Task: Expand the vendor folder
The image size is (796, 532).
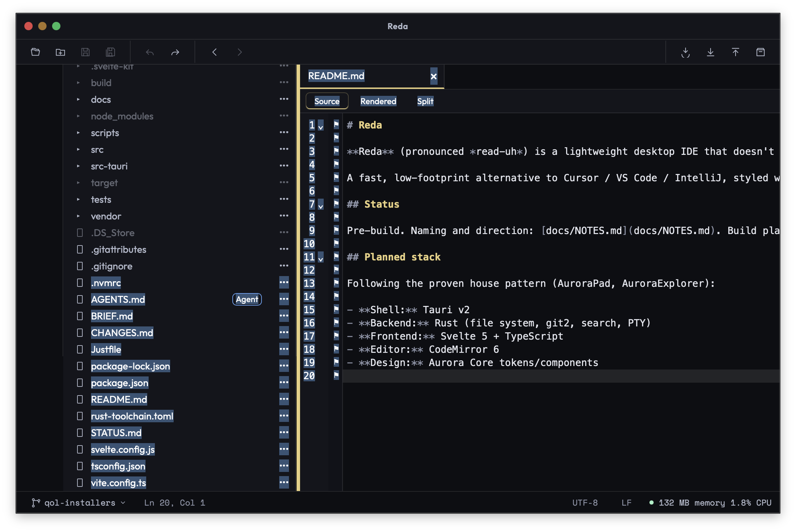Action: [78, 216]
